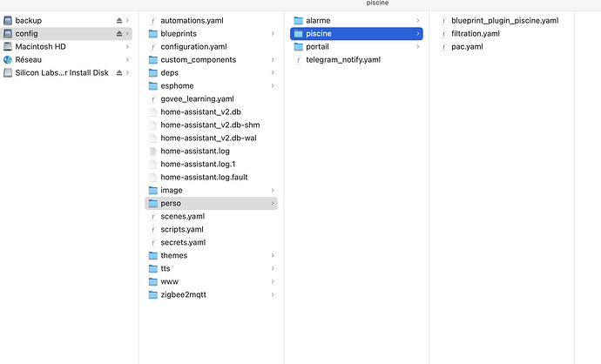This screenshot has height=364, width=601.
Task: Select the config volume name
Action: point(26,34)
